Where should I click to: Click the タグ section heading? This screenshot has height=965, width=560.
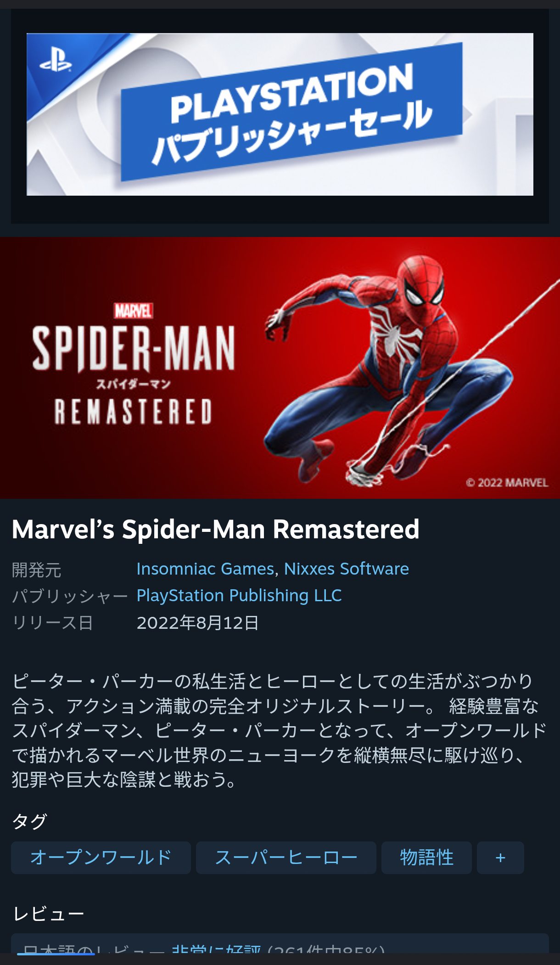pyautogui.click(x=29, y=821)
